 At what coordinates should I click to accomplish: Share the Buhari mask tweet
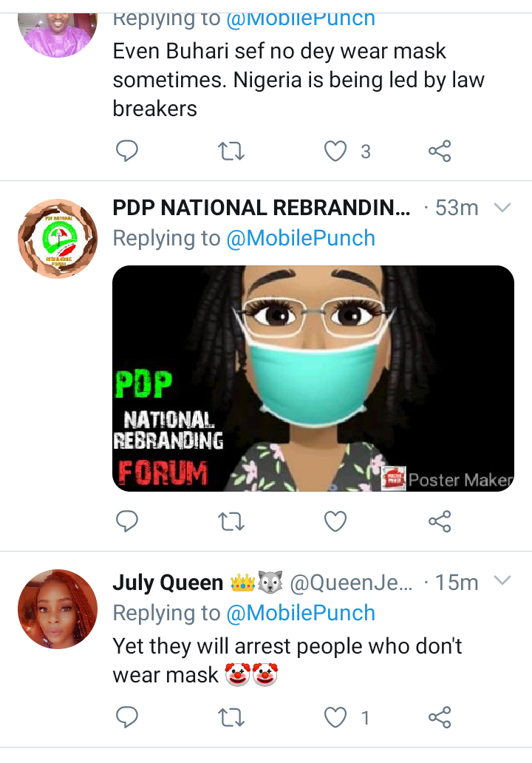click(x=440, y=151)
